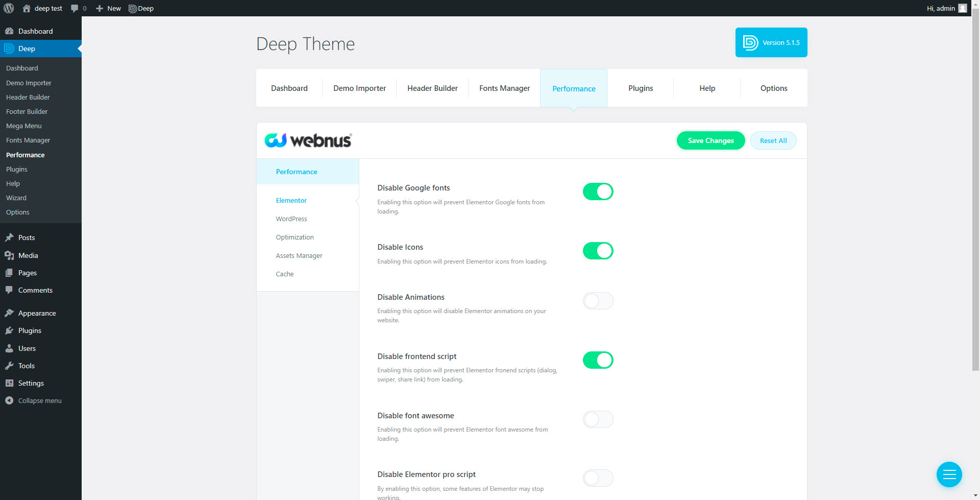This screenshot has width=980, height=500.
Task: Open the Demo Importer tab
Action: [x=360, y=88]
